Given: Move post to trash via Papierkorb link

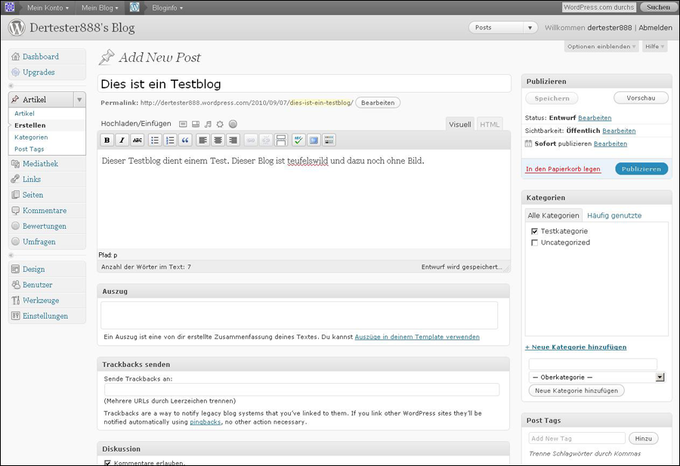Looking at the screenshot, I should [x=563, y=169].
